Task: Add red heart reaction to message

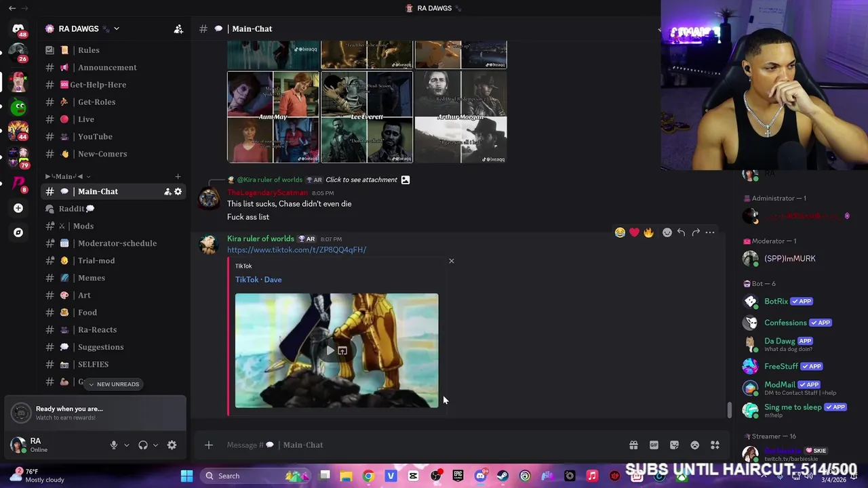Action: (x=634, y=232)
